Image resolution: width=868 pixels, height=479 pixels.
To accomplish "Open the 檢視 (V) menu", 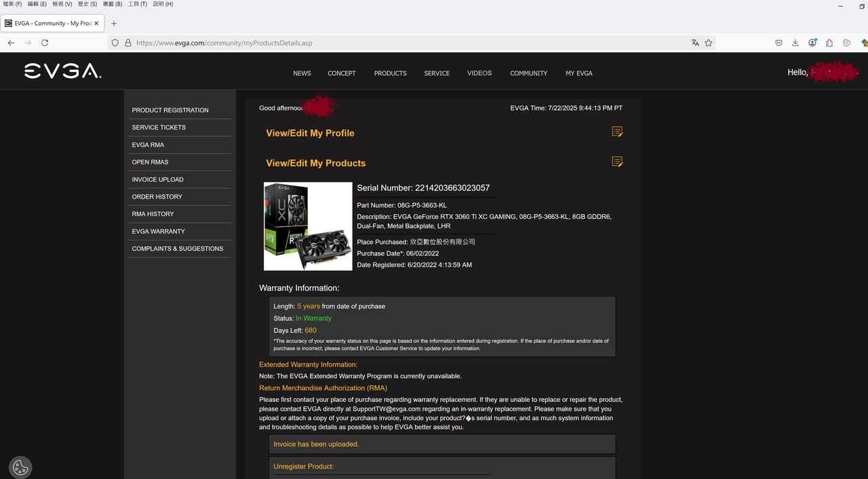I will click(x=62, y=4).
